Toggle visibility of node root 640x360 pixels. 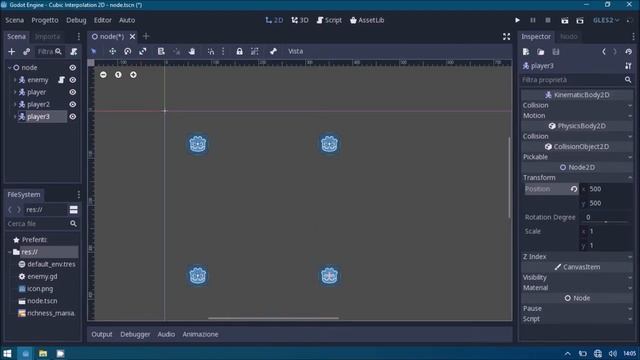73,68
